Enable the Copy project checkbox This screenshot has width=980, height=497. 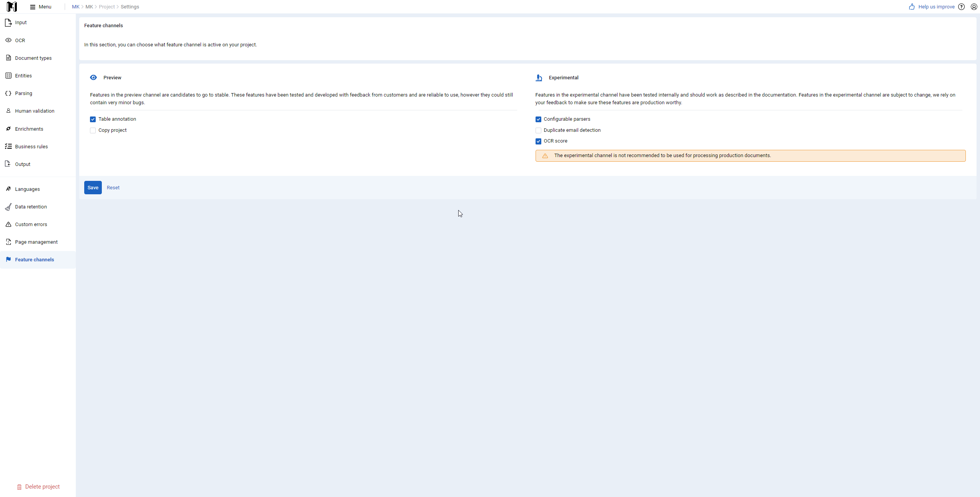point(93,130)
